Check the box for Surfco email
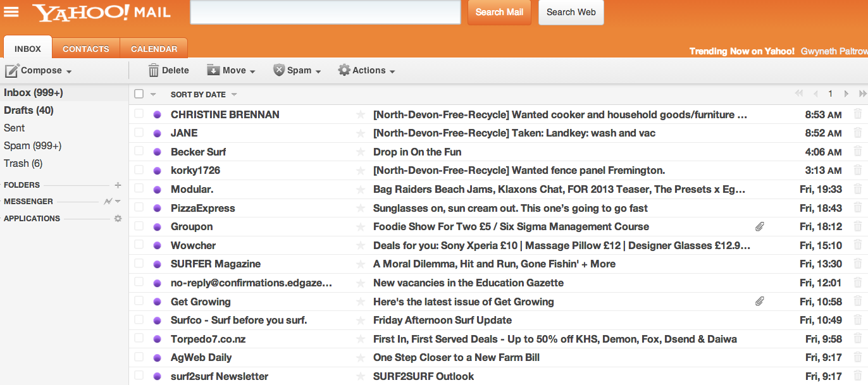868x385 pixels. (139, 320)
